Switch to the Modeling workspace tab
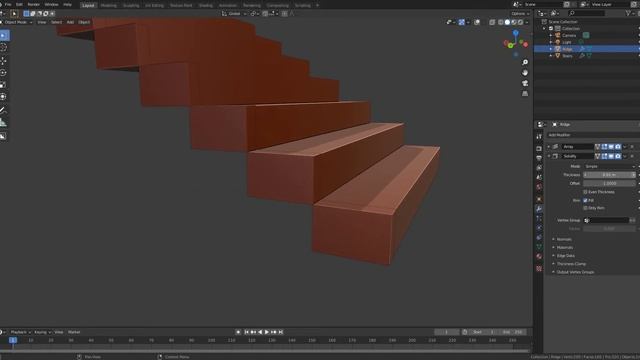Screen dimensions: 640x360 pyautogui.click(x=109, y=5)
